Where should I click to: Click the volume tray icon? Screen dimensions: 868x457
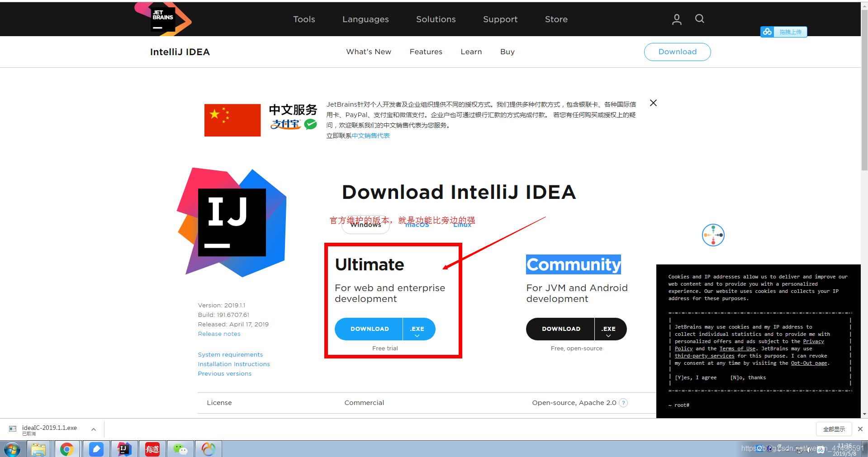(809, 450)
